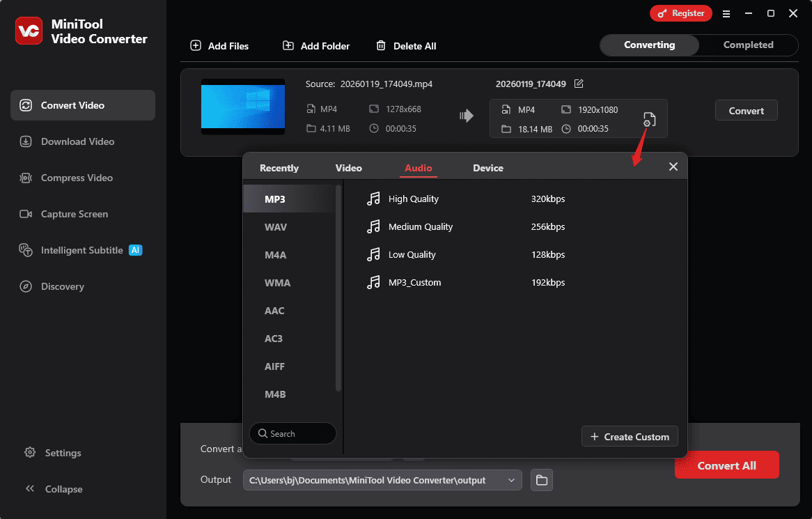This screenshot has height=519, width=812.
Task: Switch to the Completed tab
Action: coord(747,45)
